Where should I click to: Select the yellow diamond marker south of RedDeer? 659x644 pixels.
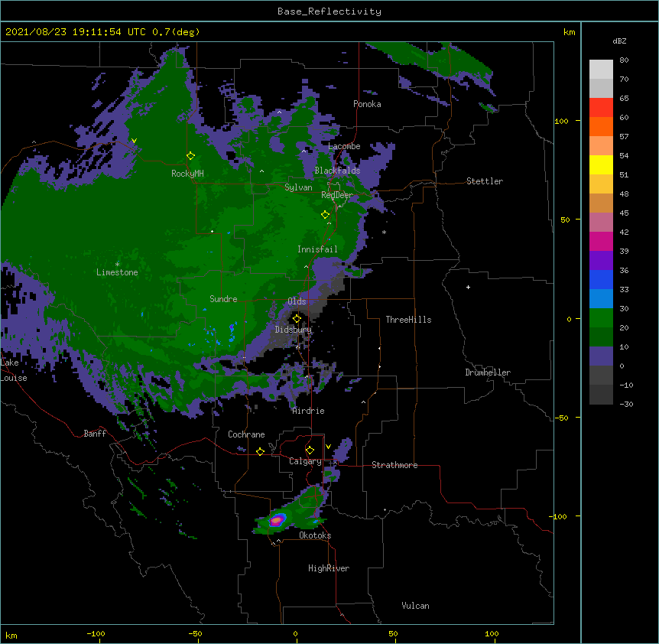[325, 215]
